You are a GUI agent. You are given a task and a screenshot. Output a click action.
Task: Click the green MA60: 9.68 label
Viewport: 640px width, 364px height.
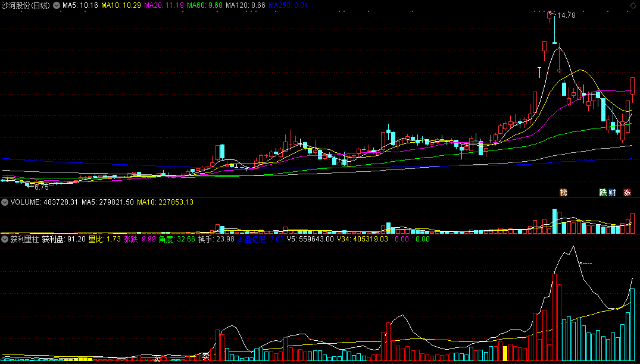click(204, 6)
